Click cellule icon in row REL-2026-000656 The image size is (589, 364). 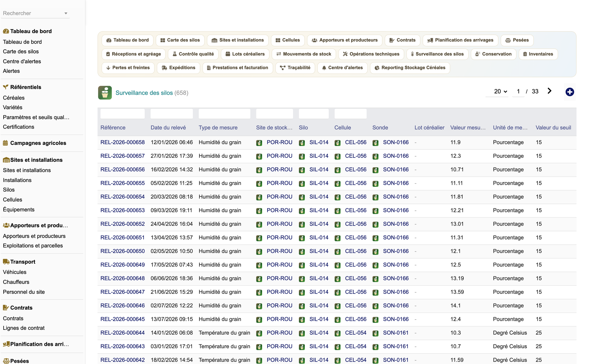tap(337, 170)
